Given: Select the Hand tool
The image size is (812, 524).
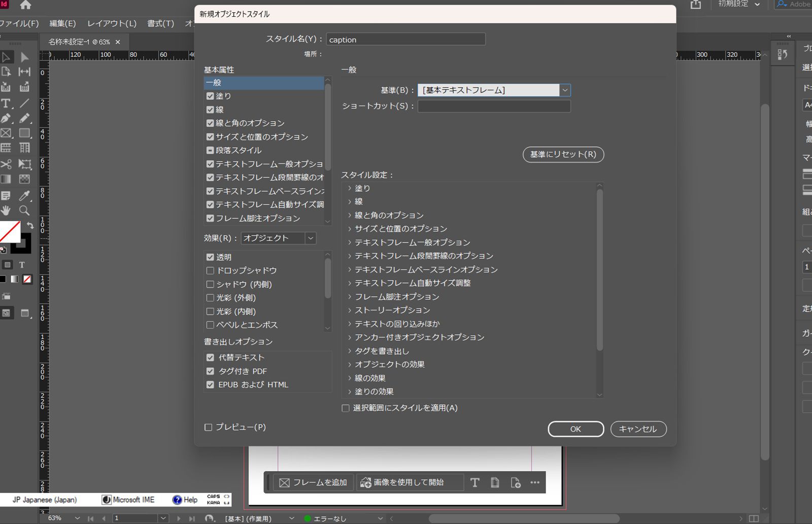Looking at the screenshot, I should click(7, 211).
